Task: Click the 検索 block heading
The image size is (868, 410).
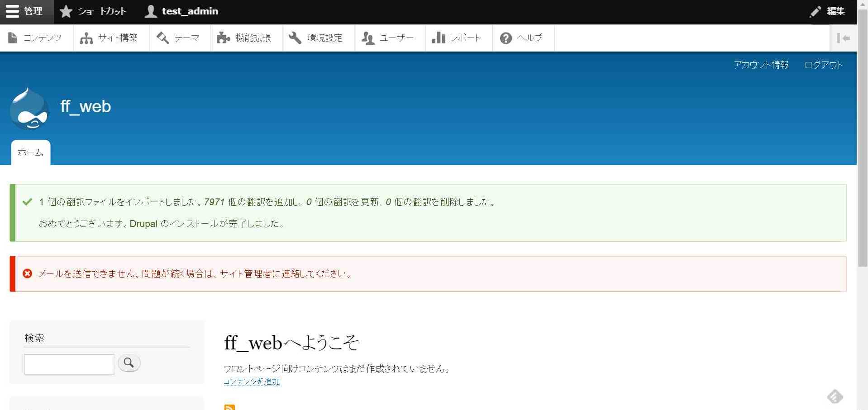Action: pos(34,338)
